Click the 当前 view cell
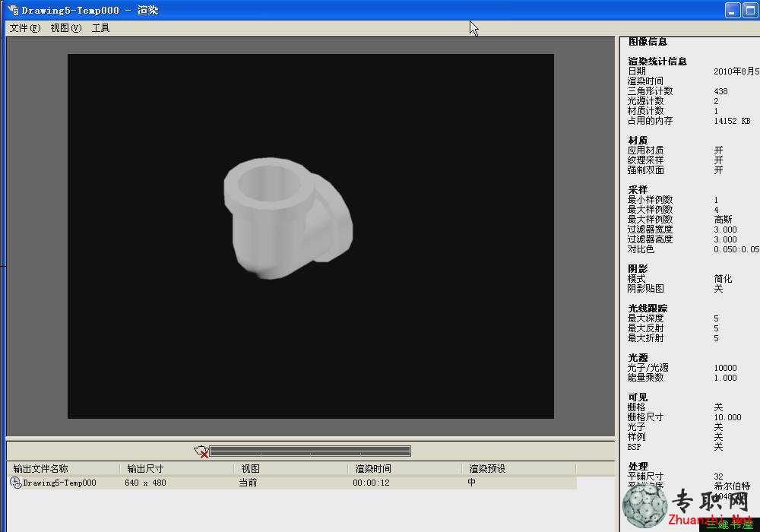 pos(248,483)
